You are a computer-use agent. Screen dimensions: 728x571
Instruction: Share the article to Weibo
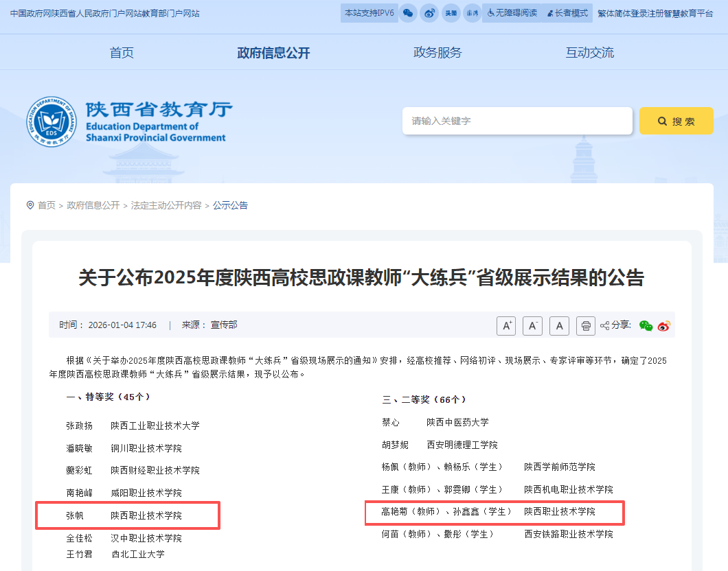click(x=662, y=326)
